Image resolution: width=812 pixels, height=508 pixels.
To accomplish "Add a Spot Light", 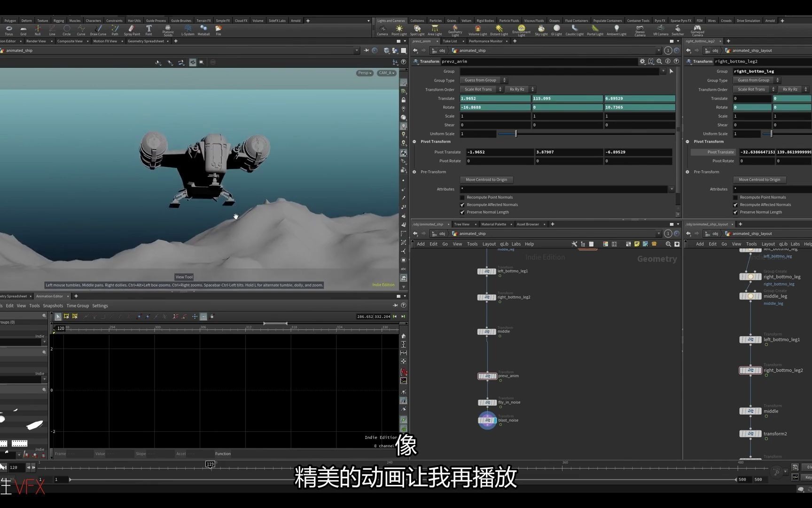I will (417, 30).
